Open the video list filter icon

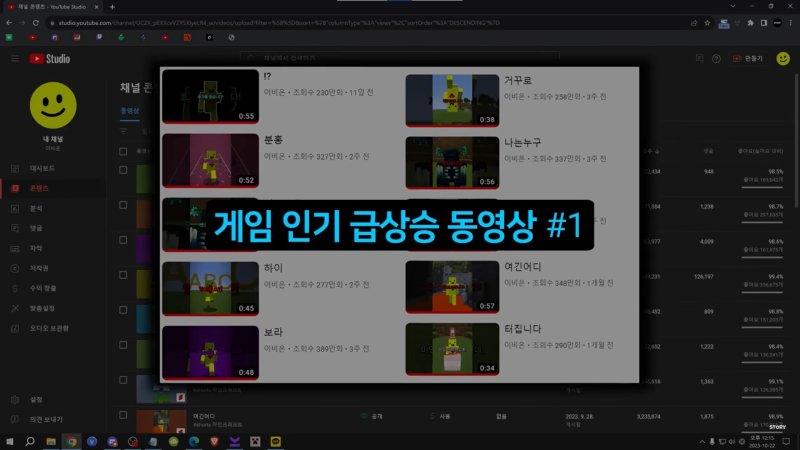(x=123, y=130)
